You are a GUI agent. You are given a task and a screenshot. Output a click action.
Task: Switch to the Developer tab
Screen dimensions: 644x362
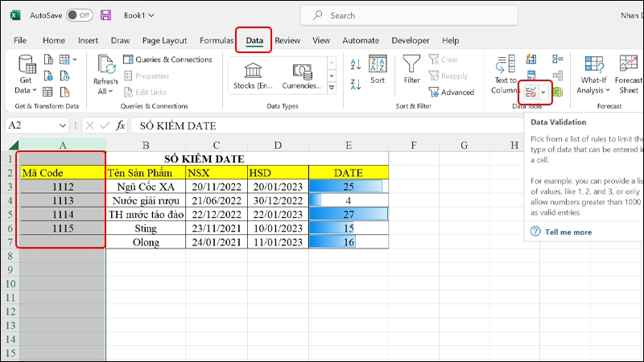coord(411,40)
